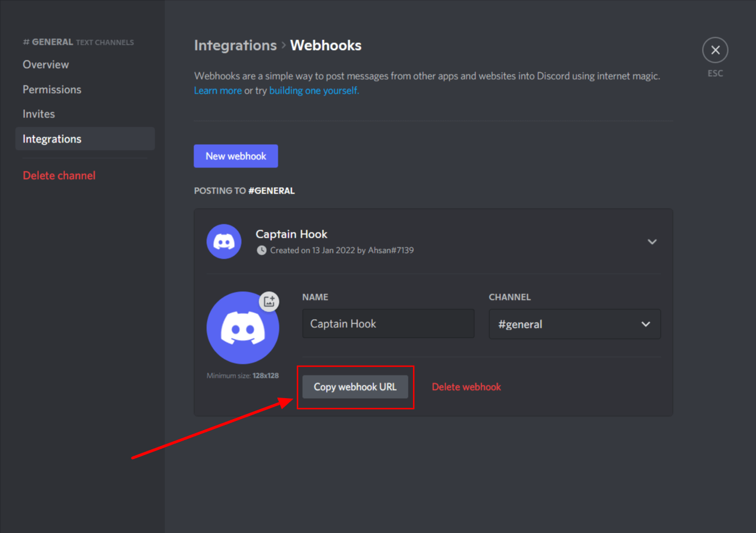Open the #general channel dropdown
756x533 pixels.
(x=574, y=324)
